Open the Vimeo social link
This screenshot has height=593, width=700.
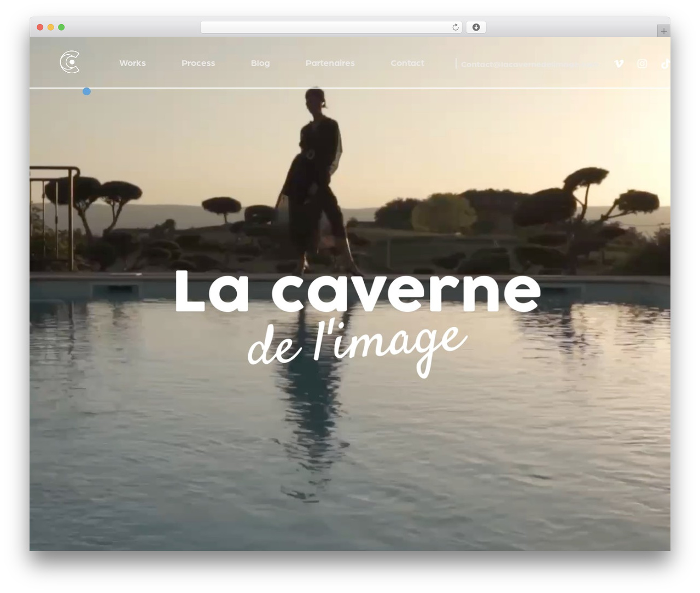pyautogui.click(x=619, y=63)
